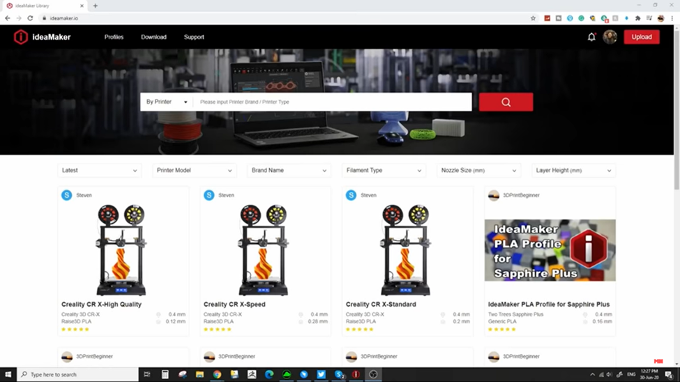
Task: Reload the page in the browser
Action: click(30, 18)
